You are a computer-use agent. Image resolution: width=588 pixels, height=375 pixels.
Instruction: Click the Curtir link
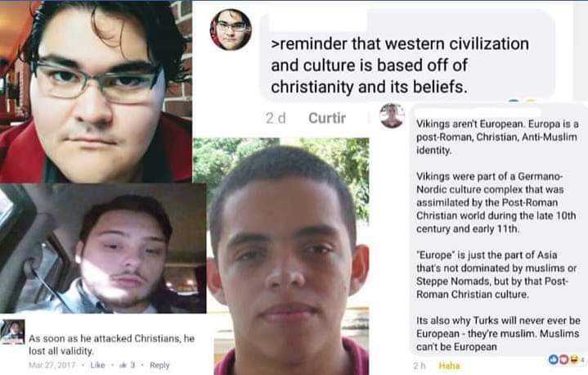tap(327, 118)
